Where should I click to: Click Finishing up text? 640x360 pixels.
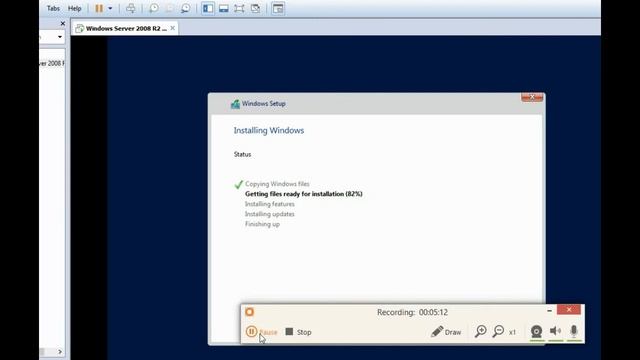pyautogui.click(x=262, y=224)
